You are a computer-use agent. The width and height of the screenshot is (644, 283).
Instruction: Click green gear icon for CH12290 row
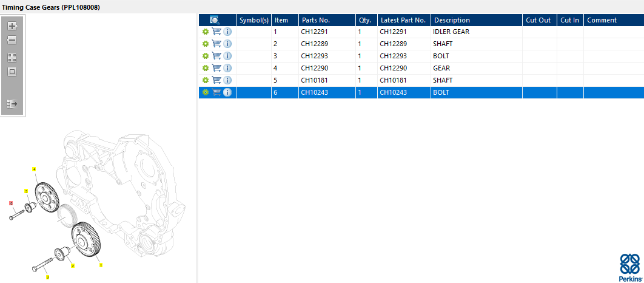point(206,68)
